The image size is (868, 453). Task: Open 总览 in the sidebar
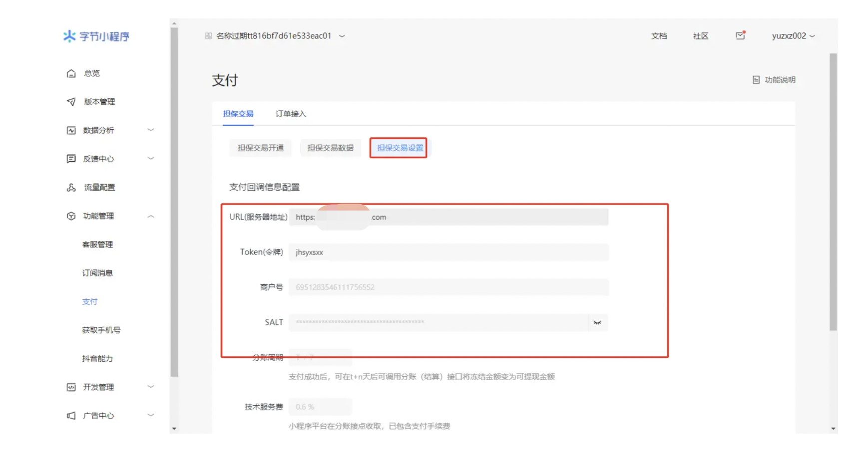pos(92,73)
